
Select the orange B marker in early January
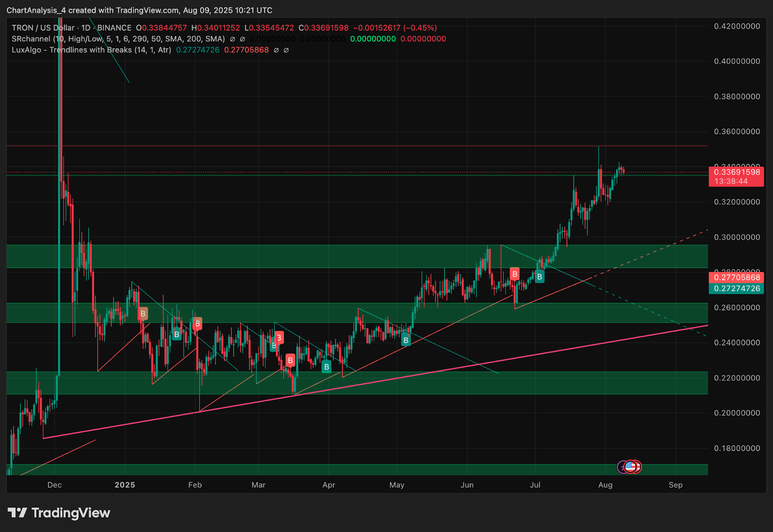pyautogui.click(x=143, y=314)
